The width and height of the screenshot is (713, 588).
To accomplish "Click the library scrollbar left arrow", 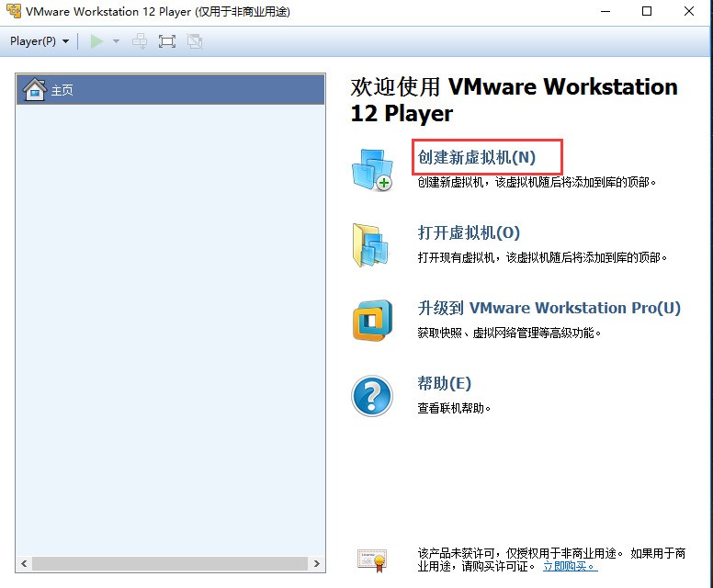I will pyautogui.click(x=24, y=564).
